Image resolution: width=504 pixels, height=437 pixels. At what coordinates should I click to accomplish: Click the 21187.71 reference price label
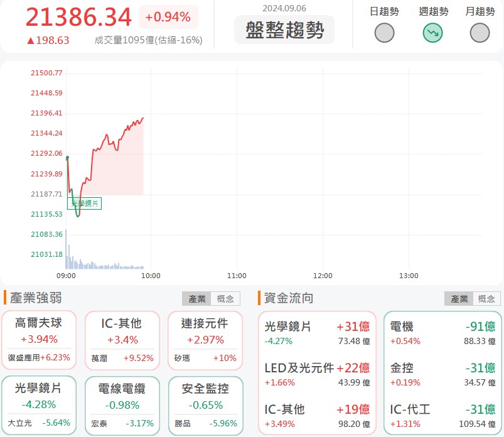click(46, 194)
